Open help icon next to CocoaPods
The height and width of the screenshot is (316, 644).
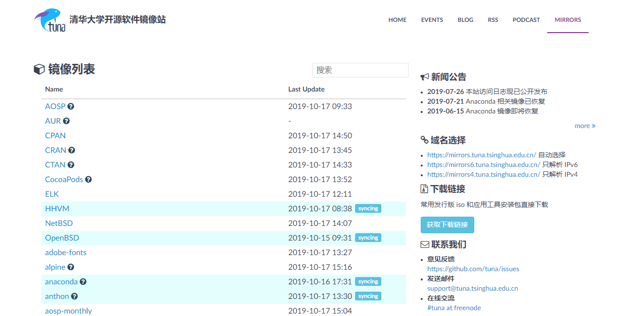click(89, 179)
